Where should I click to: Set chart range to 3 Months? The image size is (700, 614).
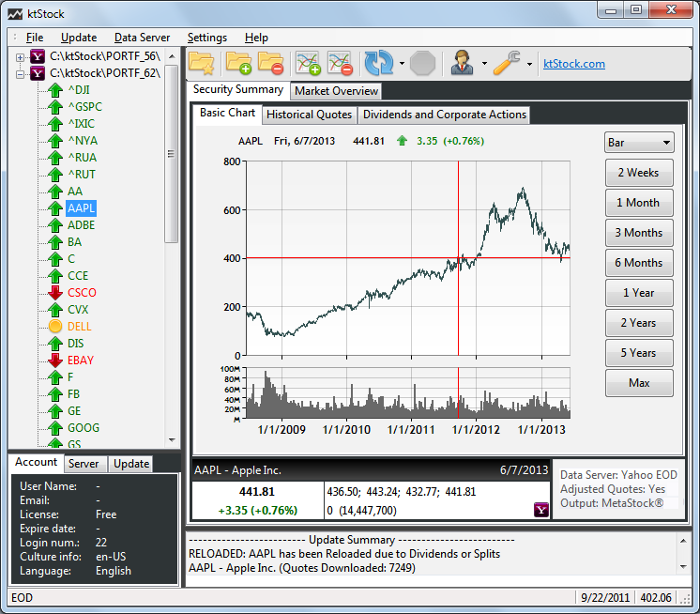(639, 233)
